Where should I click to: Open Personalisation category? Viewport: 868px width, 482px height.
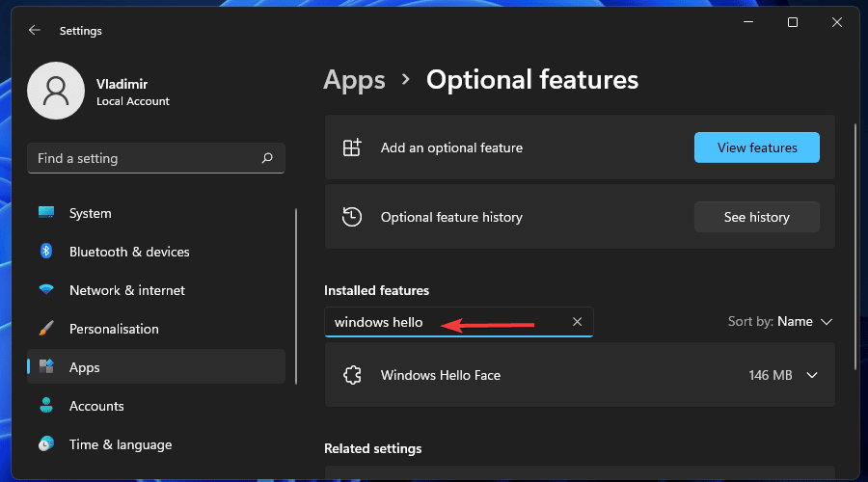pyautogui.click(x=156, y=329)
